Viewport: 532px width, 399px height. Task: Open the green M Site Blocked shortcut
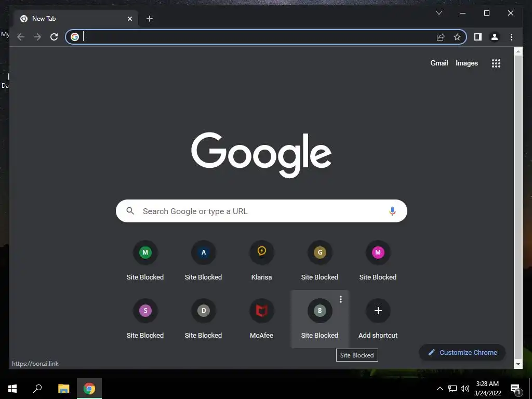click(145, 260)
